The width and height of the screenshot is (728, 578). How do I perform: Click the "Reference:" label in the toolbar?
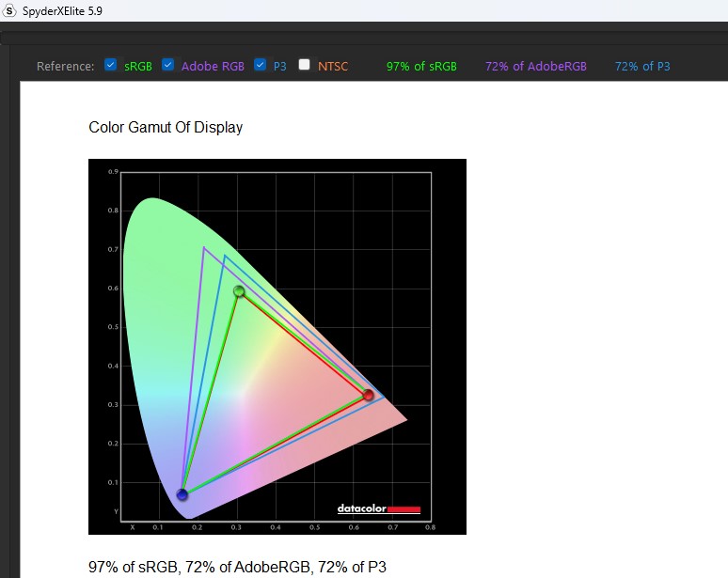pos(65,67)
